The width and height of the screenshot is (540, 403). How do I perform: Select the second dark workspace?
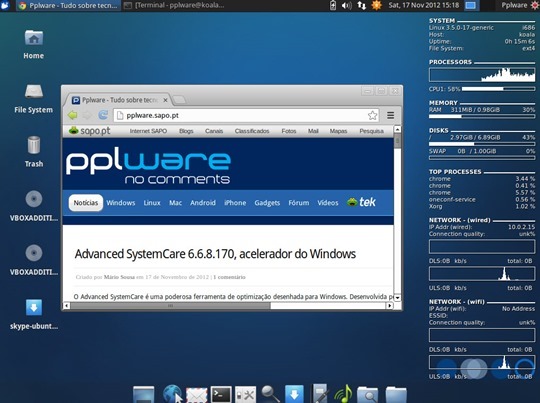(x=487, y=6)
